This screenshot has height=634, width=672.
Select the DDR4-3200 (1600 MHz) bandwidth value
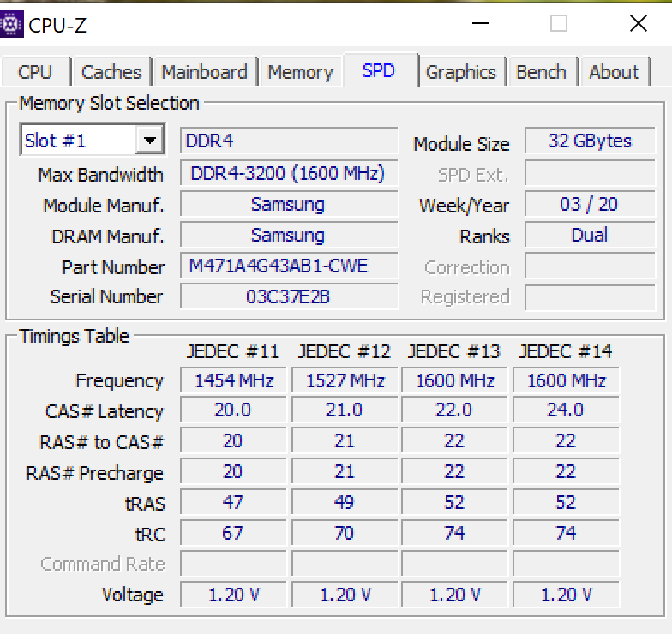[289, 173]
